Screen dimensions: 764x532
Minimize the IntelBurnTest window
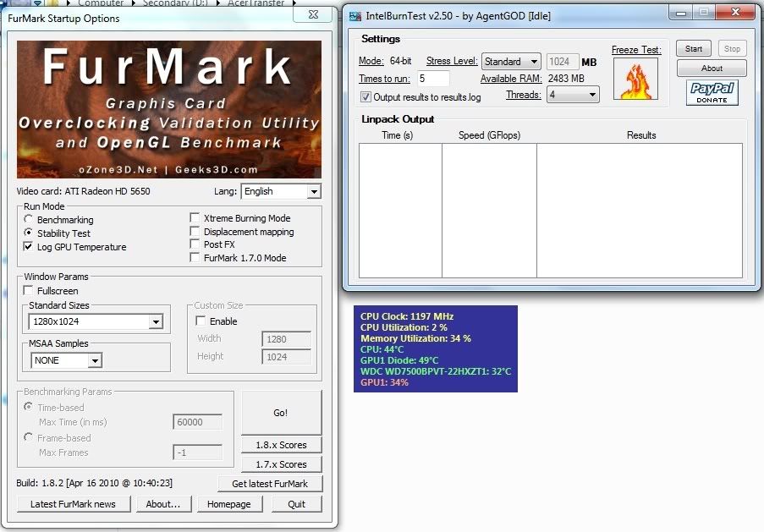point(683,11)
